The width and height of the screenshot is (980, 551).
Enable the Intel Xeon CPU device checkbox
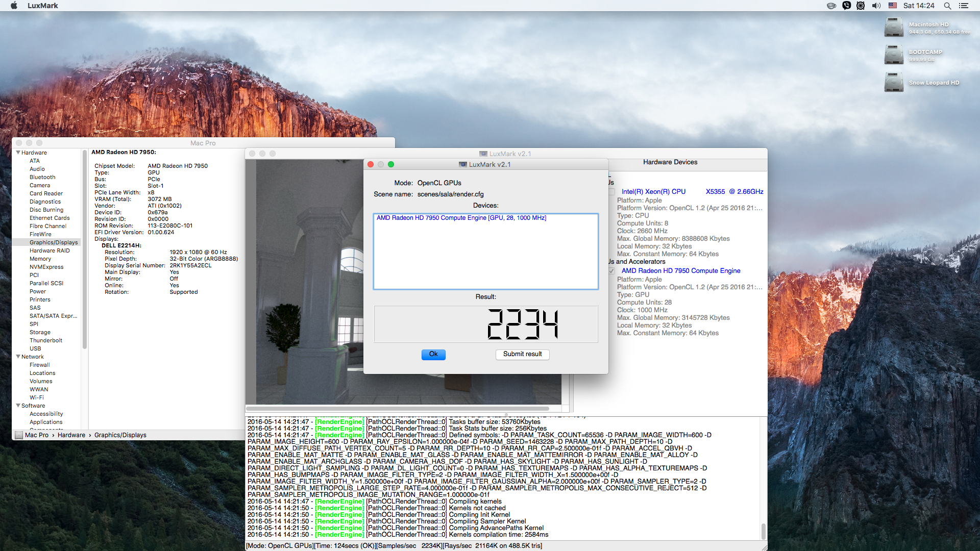click(x=611, y=192)
